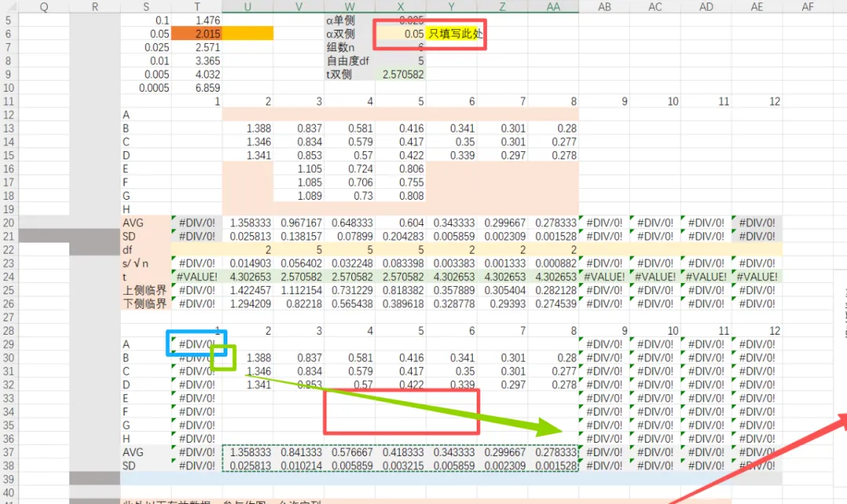Click the AVG value 0.648333
847x504 pixels.
[350, 223]
